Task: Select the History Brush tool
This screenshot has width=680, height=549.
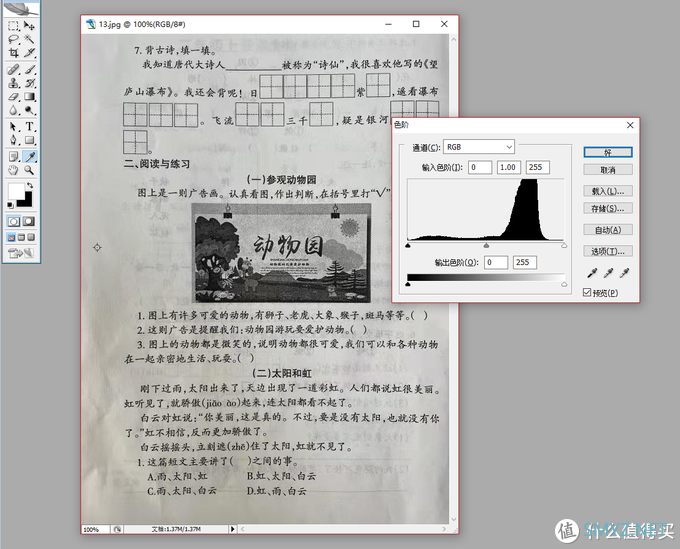Action: (x=29, y=83)
